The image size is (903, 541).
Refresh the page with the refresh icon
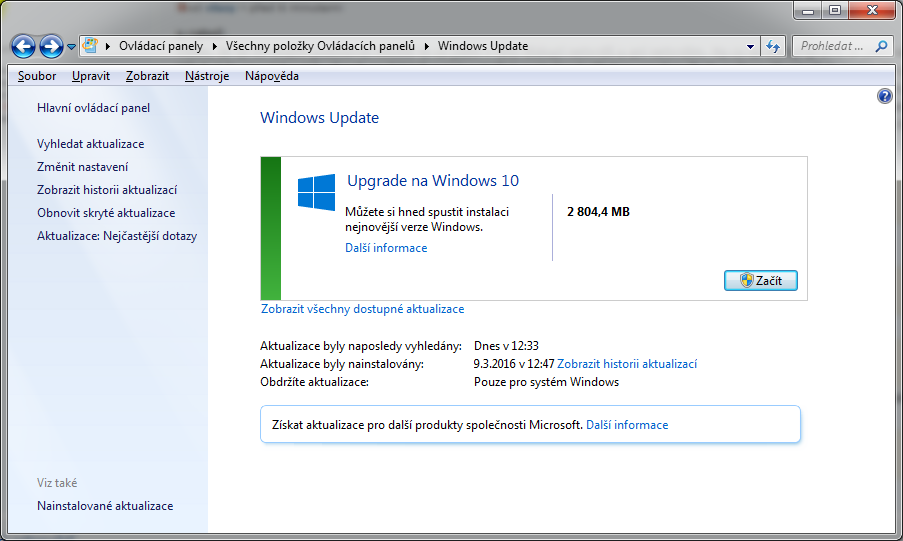click(773, 46)
